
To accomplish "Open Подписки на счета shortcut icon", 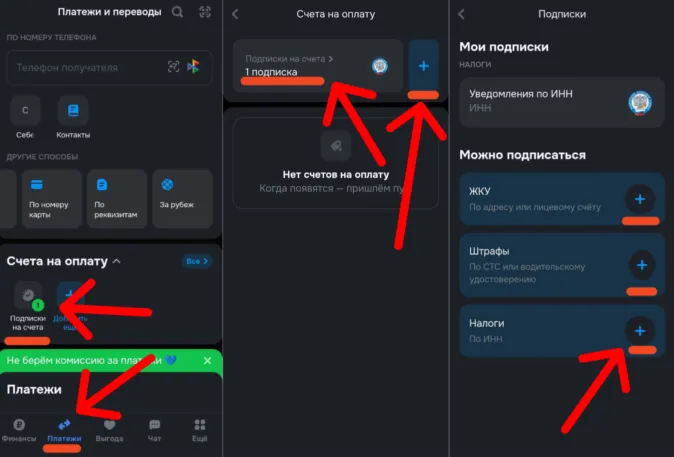I will click(x=28, y=295).
